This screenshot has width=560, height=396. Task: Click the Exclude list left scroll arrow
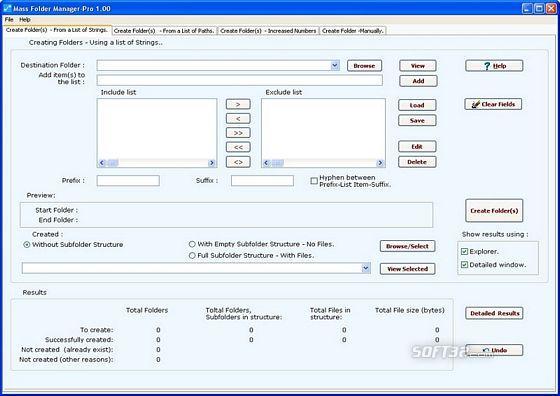pos(266,163)
